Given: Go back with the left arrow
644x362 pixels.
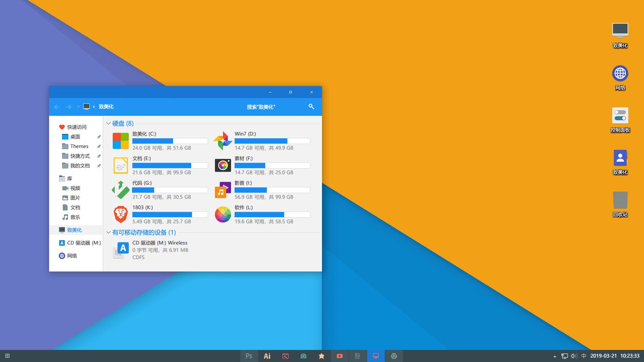Looking at the screenshot, I should 57,107.
